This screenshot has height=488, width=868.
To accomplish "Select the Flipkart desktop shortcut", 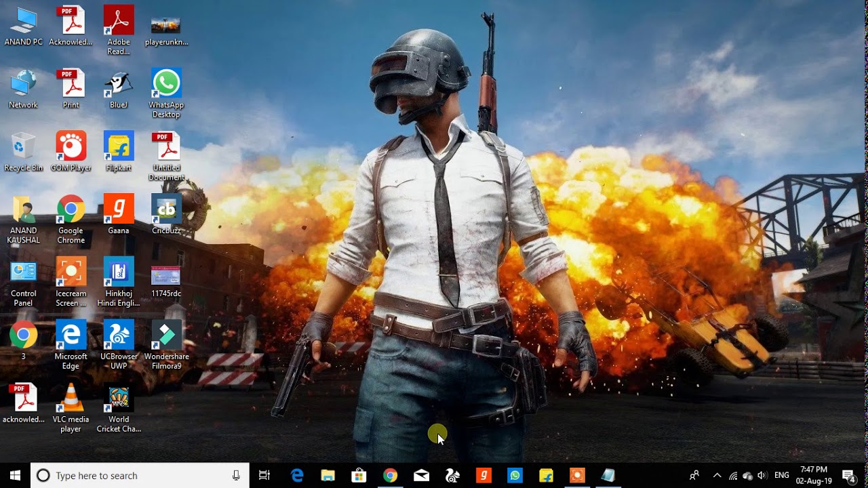I will 118,152.
